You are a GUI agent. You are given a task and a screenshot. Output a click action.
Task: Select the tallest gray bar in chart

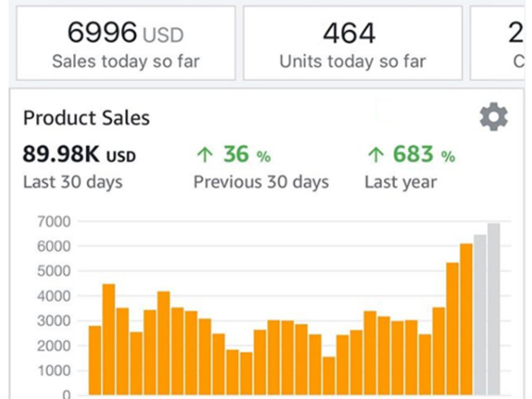pyautogui.click(x=494, y=309)
